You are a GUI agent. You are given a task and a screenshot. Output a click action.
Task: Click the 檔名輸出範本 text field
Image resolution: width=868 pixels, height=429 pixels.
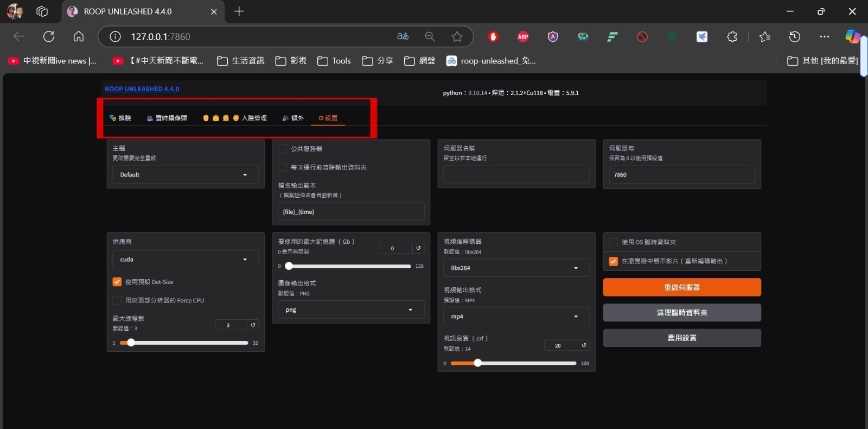351,212
